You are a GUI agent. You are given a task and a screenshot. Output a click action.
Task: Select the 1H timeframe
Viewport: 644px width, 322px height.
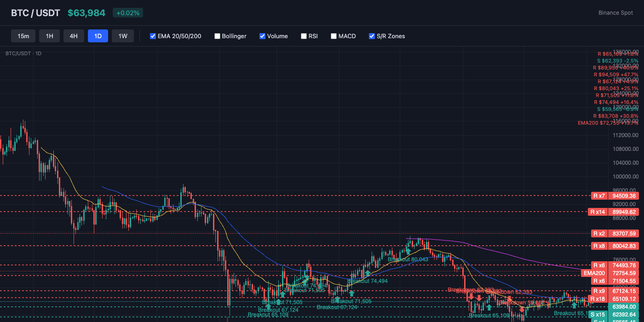click(49, 36)
